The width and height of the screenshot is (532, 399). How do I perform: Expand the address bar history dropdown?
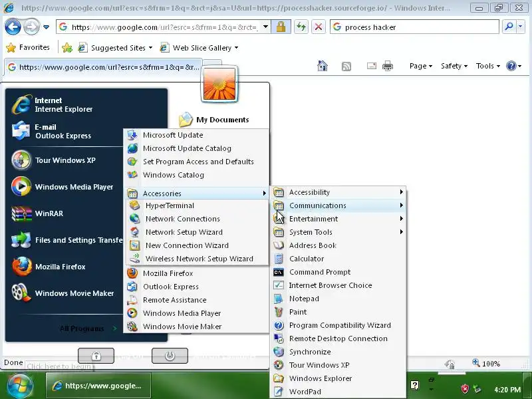point(265,27)
